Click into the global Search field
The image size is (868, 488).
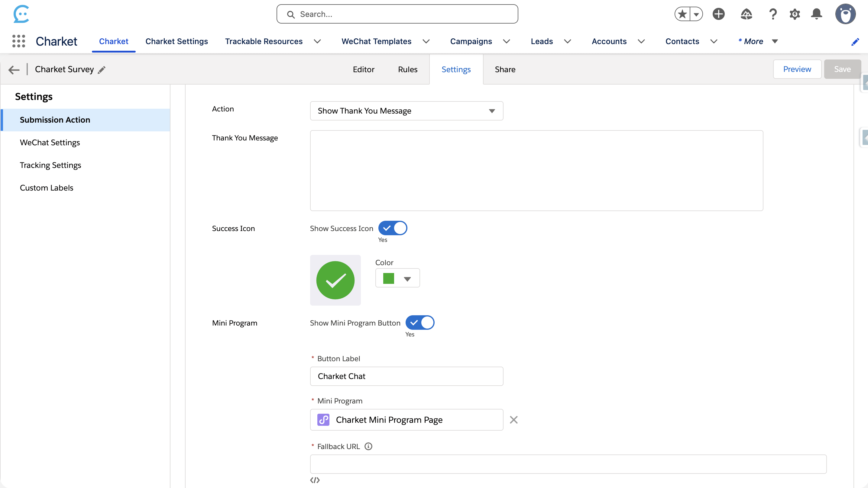(x=397, y=14)
